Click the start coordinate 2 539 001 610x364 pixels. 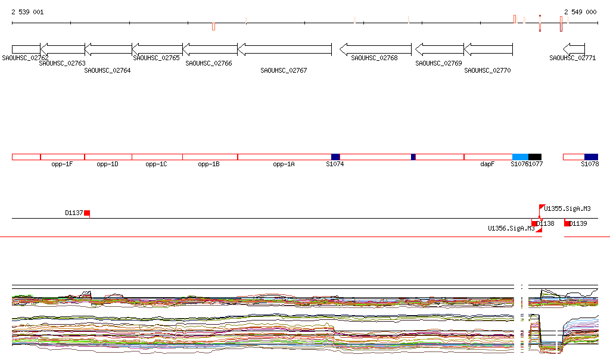click(x=27, y=12)
